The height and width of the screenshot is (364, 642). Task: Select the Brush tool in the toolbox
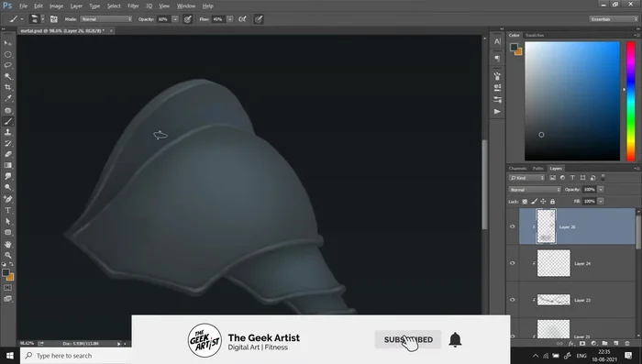pyautogui.click(x=7, y=121)
